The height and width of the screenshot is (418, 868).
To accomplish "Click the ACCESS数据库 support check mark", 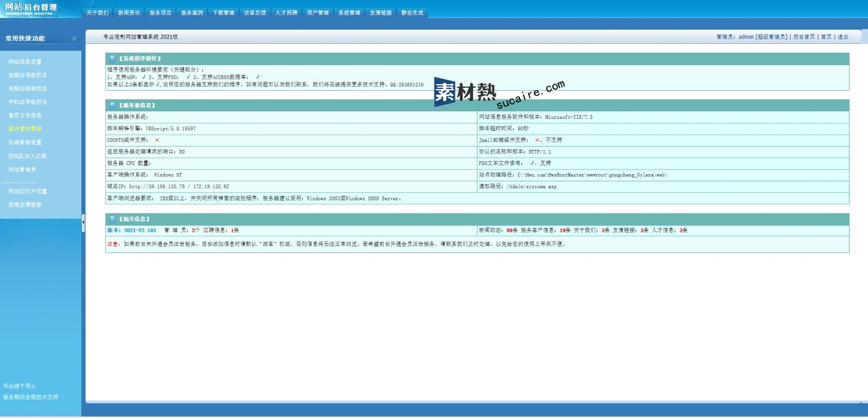I will 258,77.
